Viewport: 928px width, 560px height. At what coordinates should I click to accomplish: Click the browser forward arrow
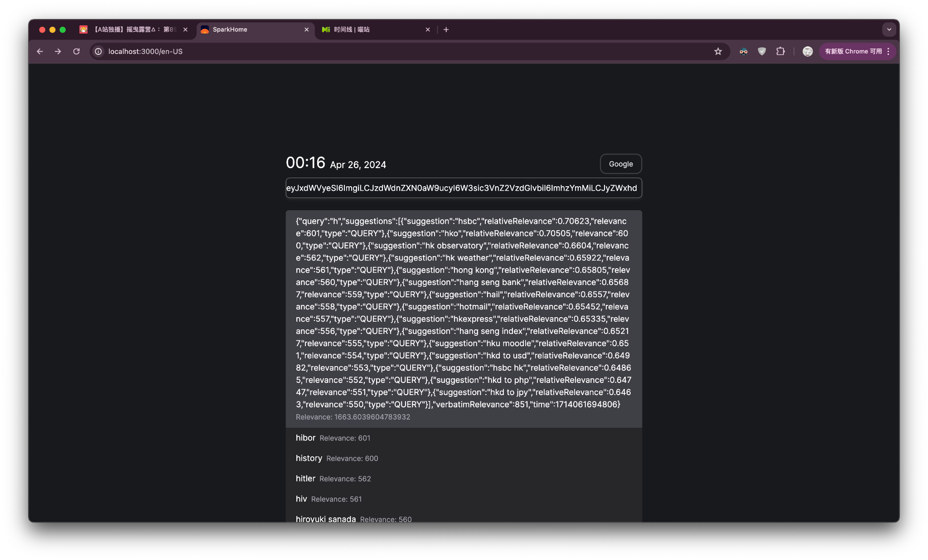coord(58,52)
